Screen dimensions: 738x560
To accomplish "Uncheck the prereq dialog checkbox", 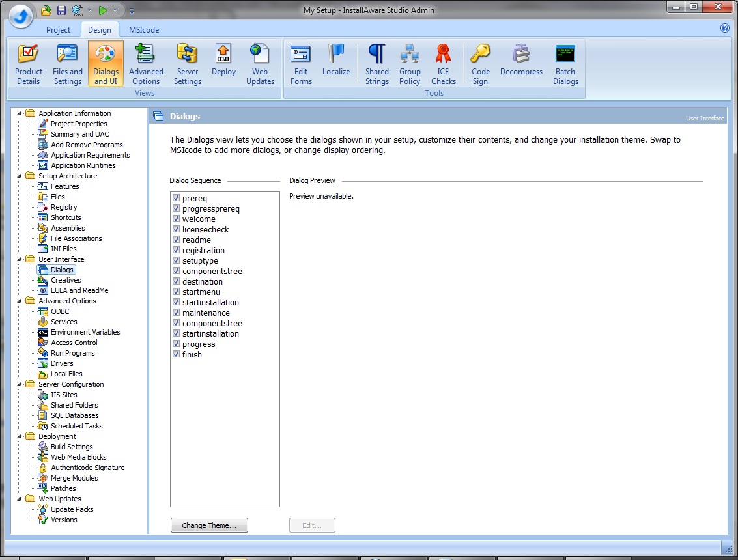I will (x=176, y=198).
